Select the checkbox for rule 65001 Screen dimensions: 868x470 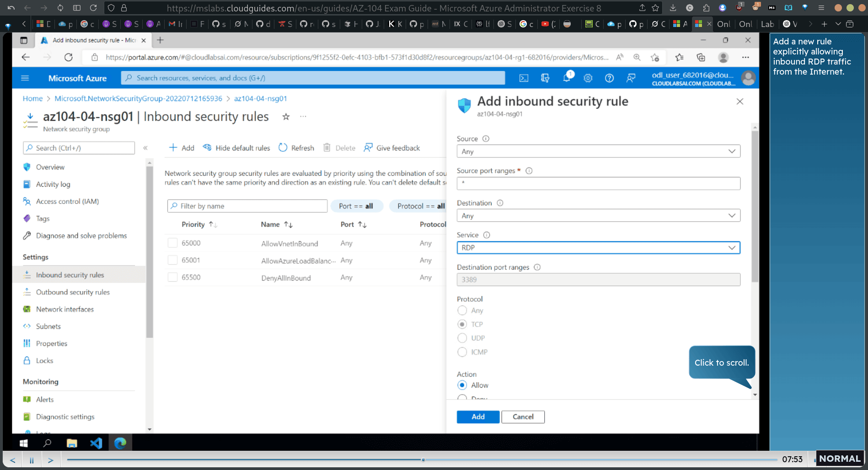click(172, 260)
